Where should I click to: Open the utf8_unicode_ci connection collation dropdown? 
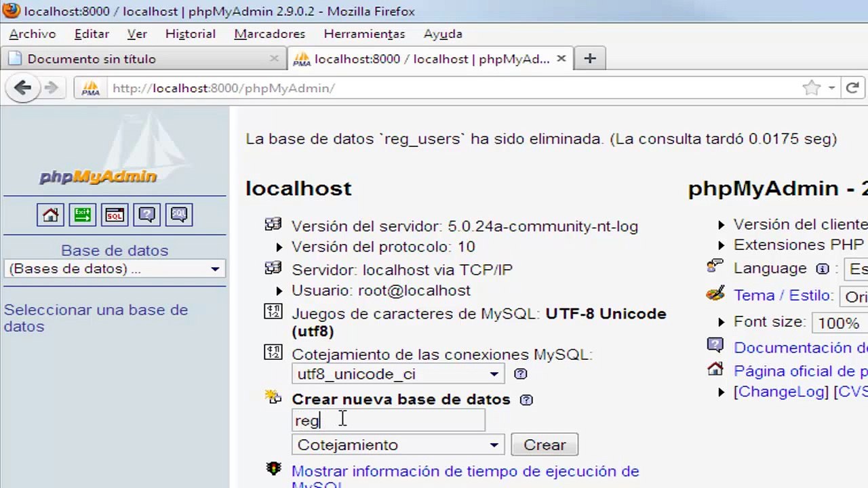tap(399, 374)
